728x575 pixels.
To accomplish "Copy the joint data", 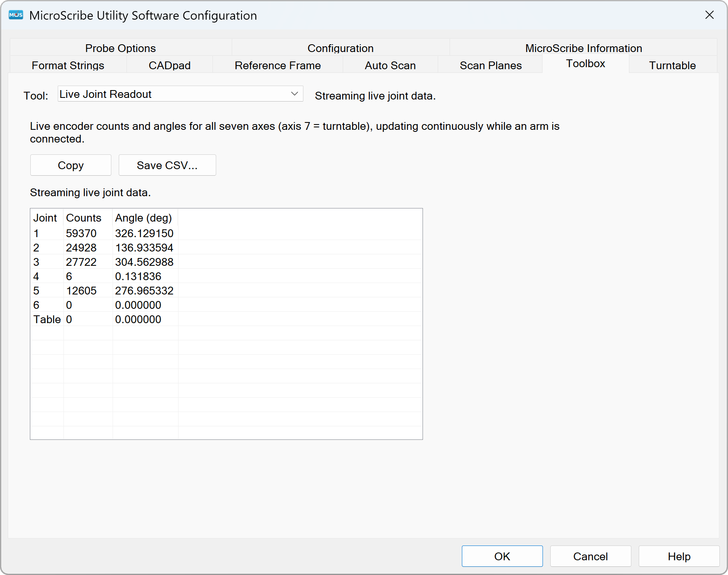I will click(x=71, y=165).
